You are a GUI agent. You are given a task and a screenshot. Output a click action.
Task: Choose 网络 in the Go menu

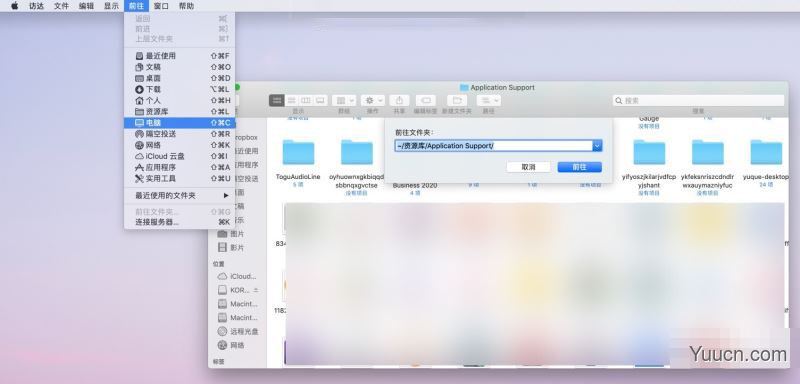pyautogui.click(x=180, y=145)
